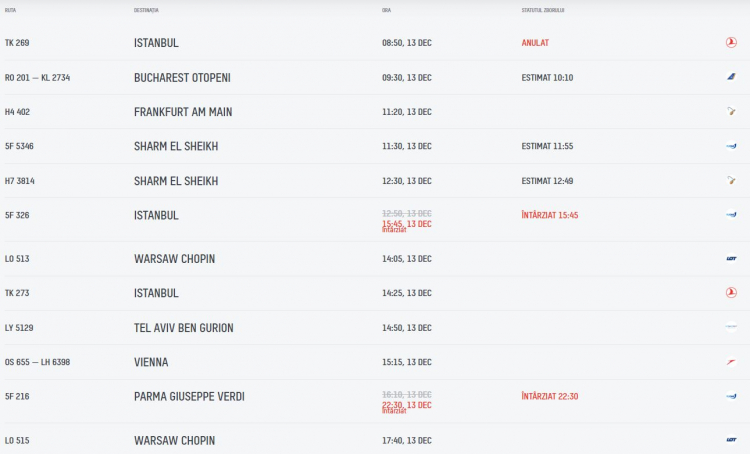Click Turkish Airlines logo for flight TK 273
Image resolution: width=750 pixels, height=454 pixels.
[x=731, y=293]
